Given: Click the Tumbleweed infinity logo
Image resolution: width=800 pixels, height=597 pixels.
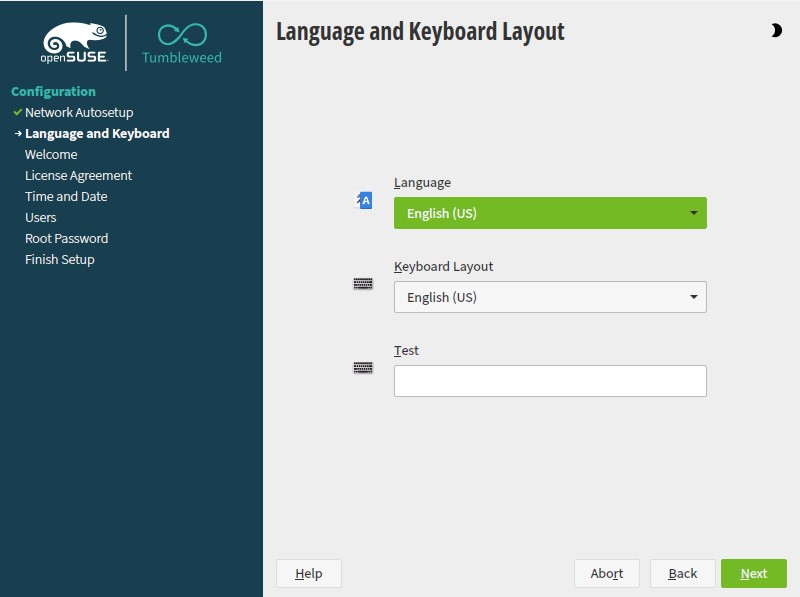Looking at the screenshot, I should 181,35.
